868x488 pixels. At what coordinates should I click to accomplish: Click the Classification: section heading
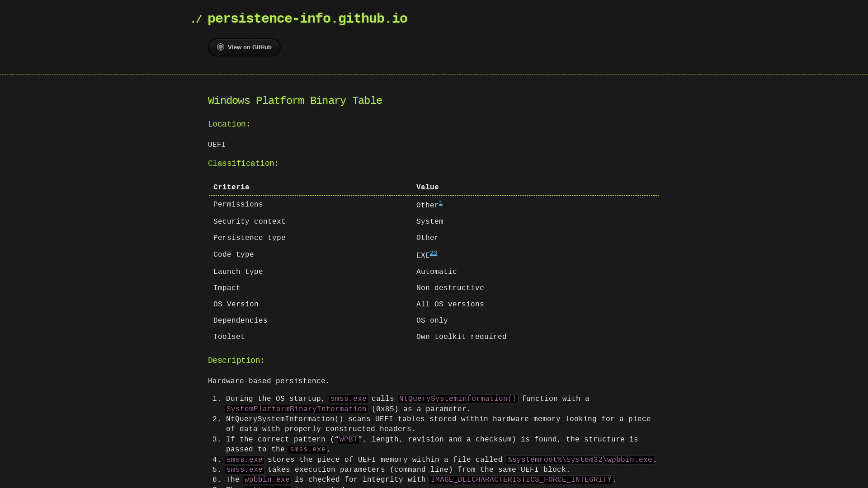click(x=243, y=164)
